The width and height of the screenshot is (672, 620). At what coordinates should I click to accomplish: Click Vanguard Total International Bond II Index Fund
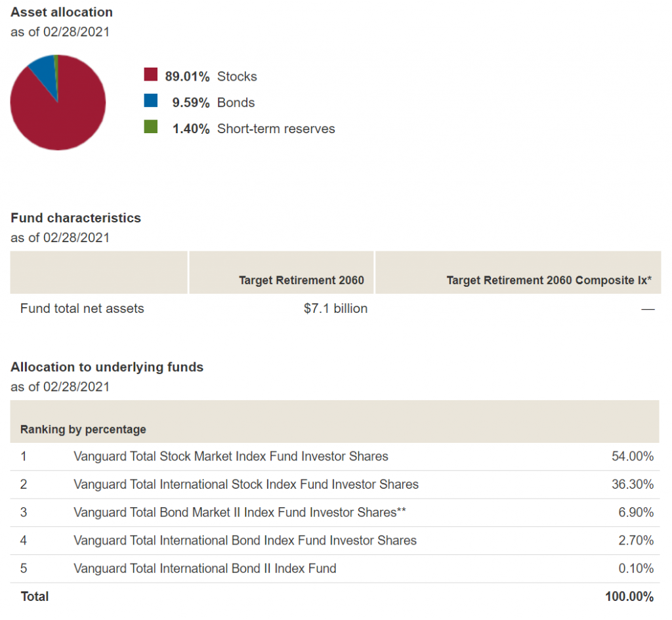tap(205, 568)
